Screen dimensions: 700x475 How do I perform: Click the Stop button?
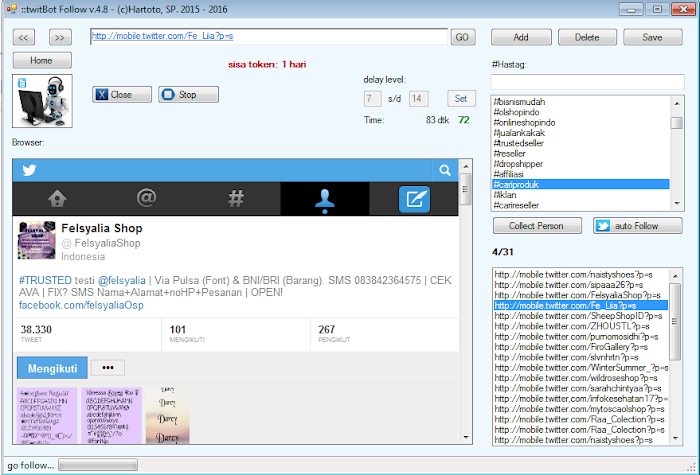(x=188, y=95)
